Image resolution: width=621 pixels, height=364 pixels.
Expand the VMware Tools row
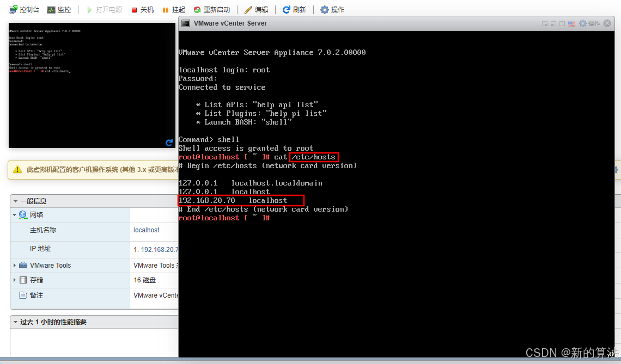15,265
